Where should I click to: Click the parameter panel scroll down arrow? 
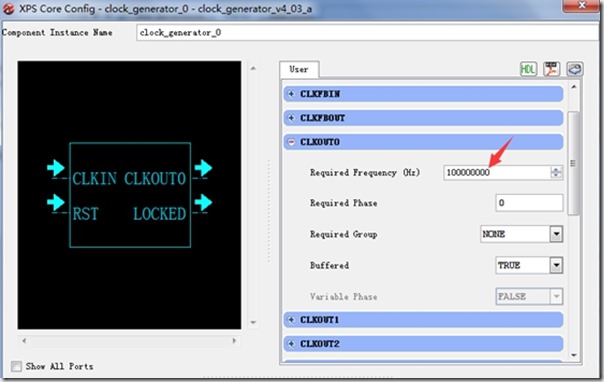tap(574, 355)
